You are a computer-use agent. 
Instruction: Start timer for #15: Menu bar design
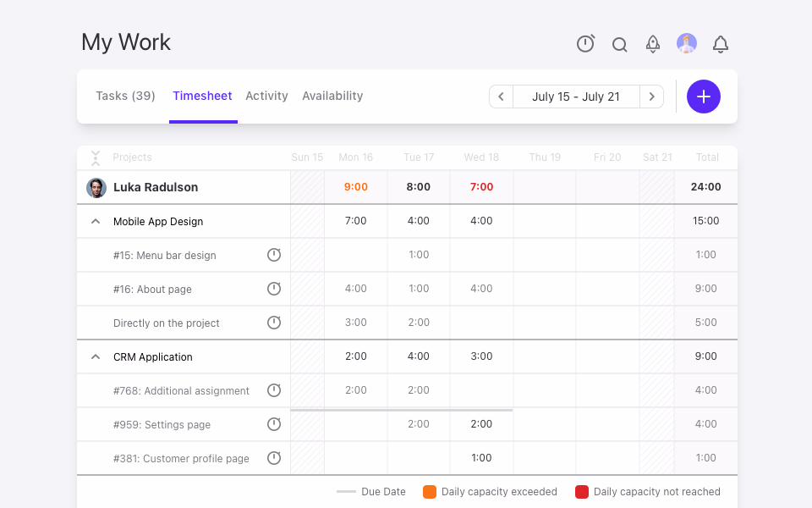pos(274,255)
